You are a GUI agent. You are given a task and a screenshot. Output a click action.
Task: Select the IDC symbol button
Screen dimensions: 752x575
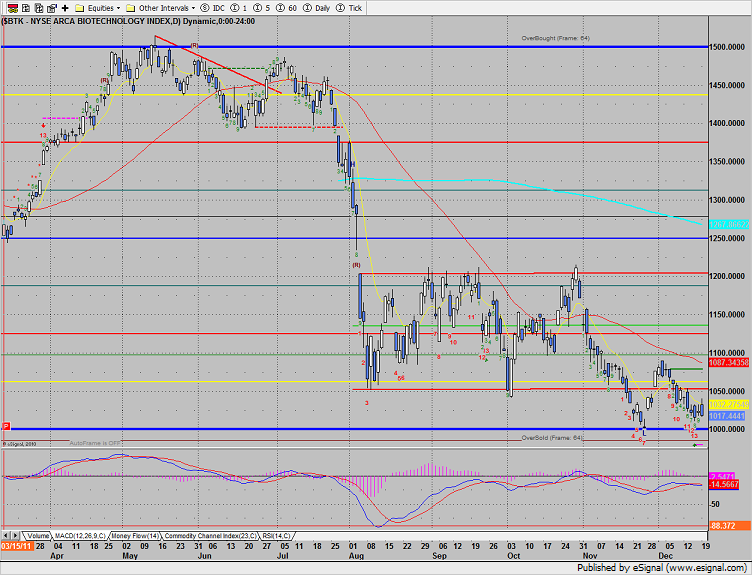click(x=213, y=8)
